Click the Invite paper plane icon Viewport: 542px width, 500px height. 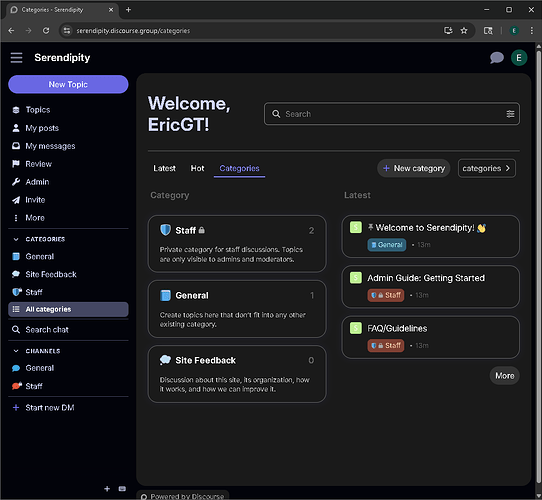point(16,200)
